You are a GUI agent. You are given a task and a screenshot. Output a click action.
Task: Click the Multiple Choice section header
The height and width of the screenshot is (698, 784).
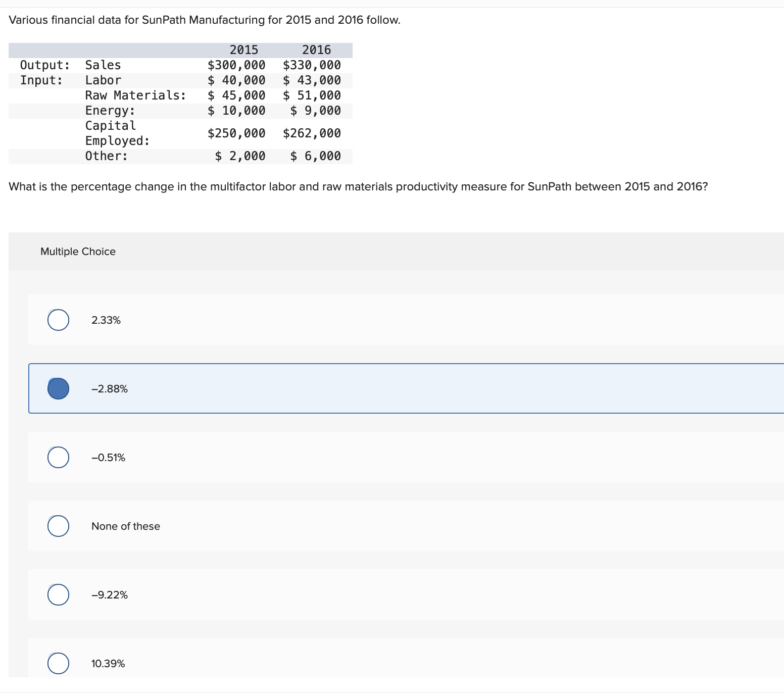(78, 252)
